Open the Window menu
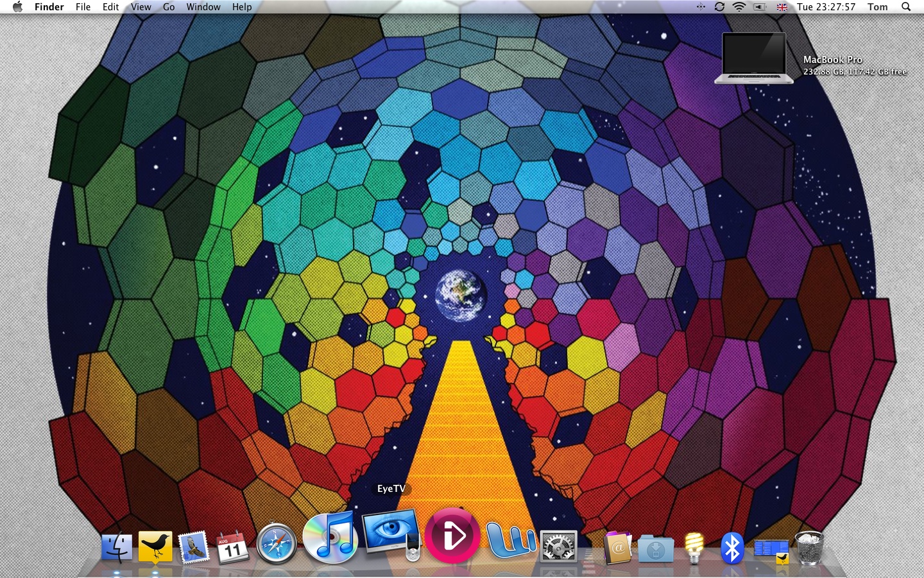This screenshot has width=924, height=578. click(x=203, y=7)
